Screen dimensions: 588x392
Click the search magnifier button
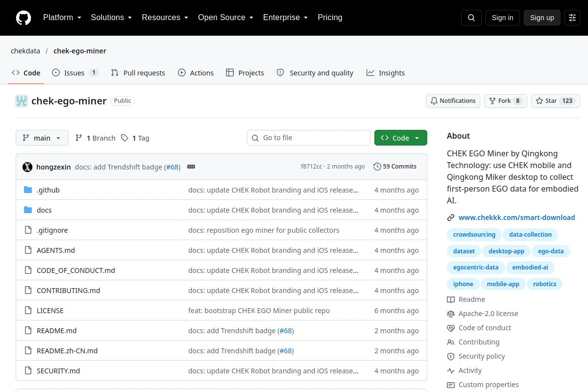tap(471, 18)
